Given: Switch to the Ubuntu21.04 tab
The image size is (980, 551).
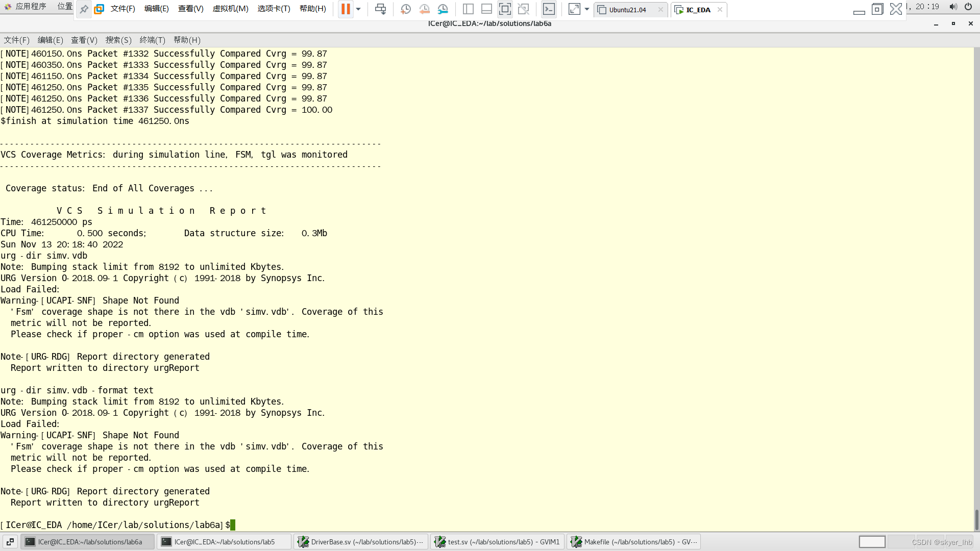Looking at the screenshot, I should pyautogui.click(x=627, y=10).
